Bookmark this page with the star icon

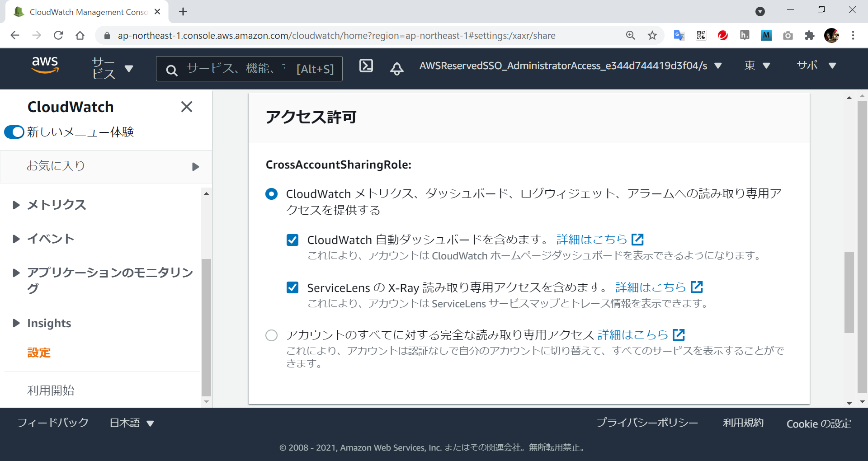[652, 35]
